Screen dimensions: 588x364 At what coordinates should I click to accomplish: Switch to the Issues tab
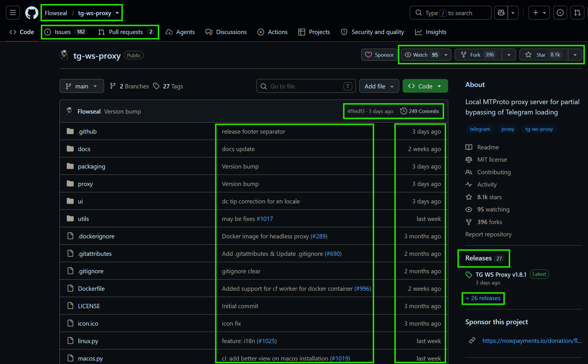point(66,32)
